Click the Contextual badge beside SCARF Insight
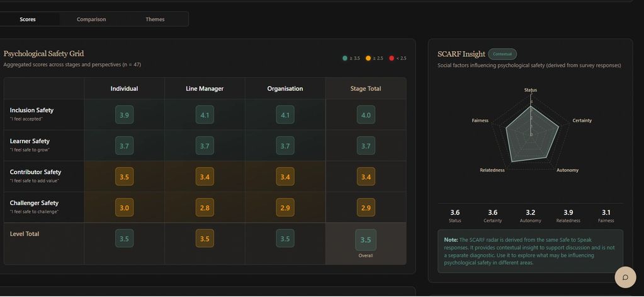Screen dimensions: 644x297 tap(502, 54)
